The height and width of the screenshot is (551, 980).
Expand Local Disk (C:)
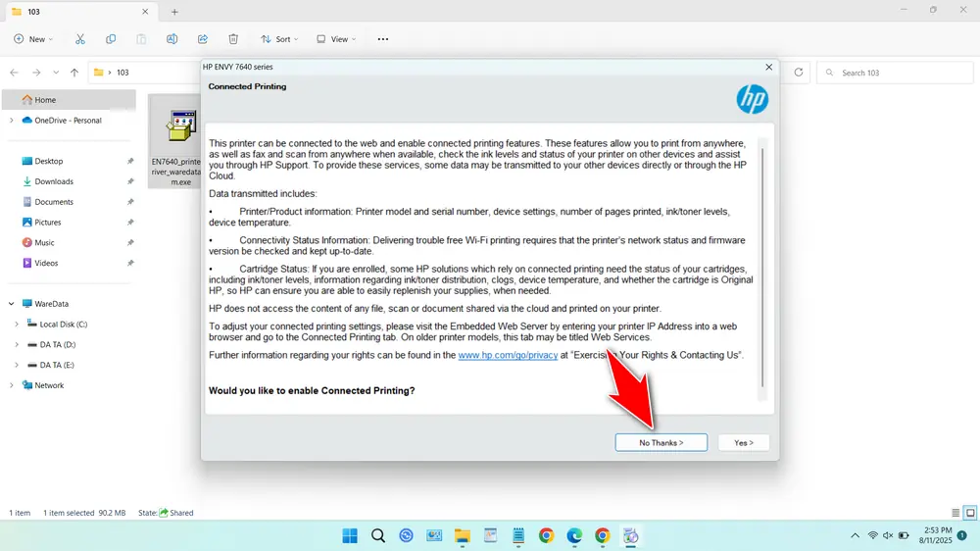[17, 324]
